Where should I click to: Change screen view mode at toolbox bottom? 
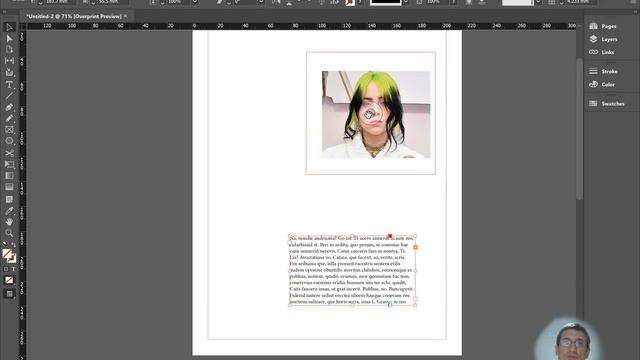point(9,294)
